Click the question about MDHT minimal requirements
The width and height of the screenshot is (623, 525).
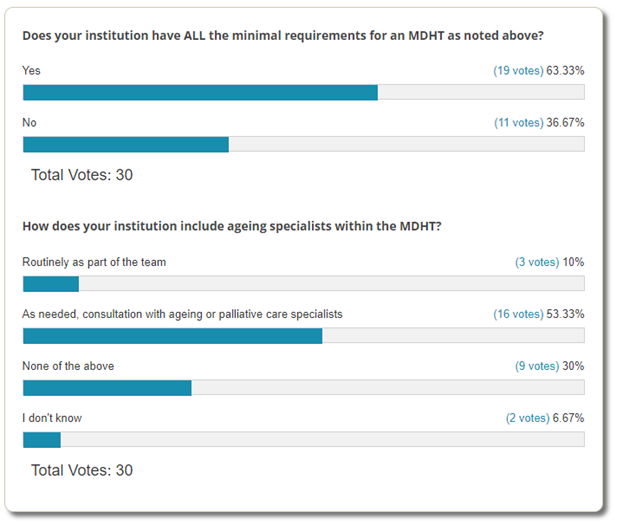[x=283, y=35]
